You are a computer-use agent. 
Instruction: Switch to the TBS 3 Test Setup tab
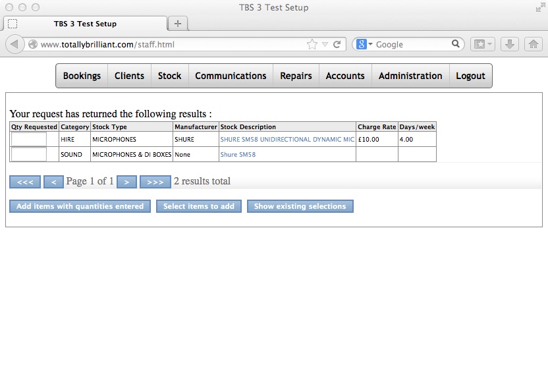85,24
